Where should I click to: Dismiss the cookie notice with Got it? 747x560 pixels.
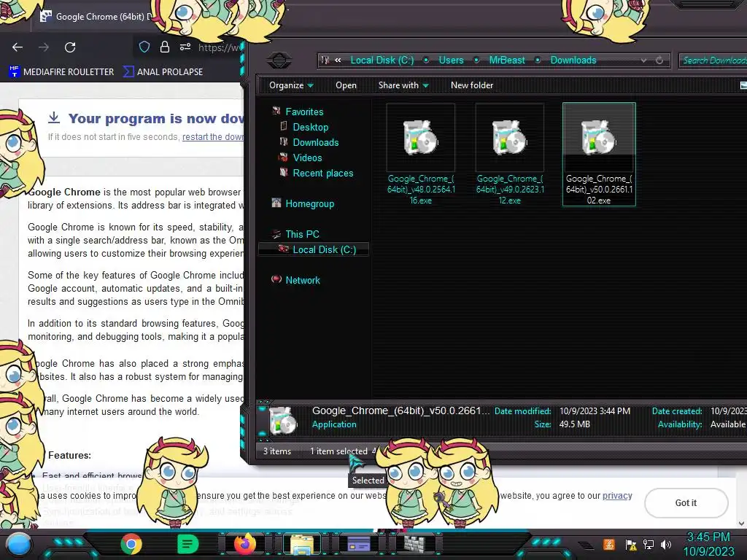point(686,503)
